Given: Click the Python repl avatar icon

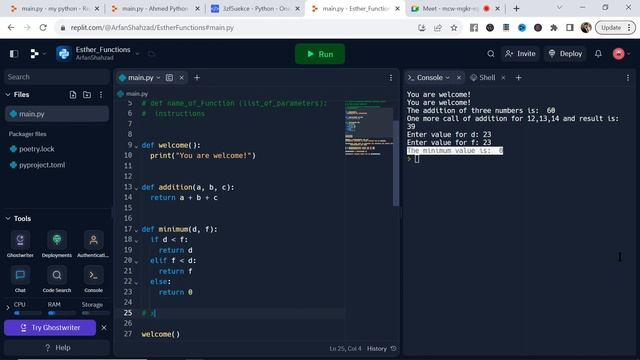Looking at the screenshot, I should click(x=64, y=53).
